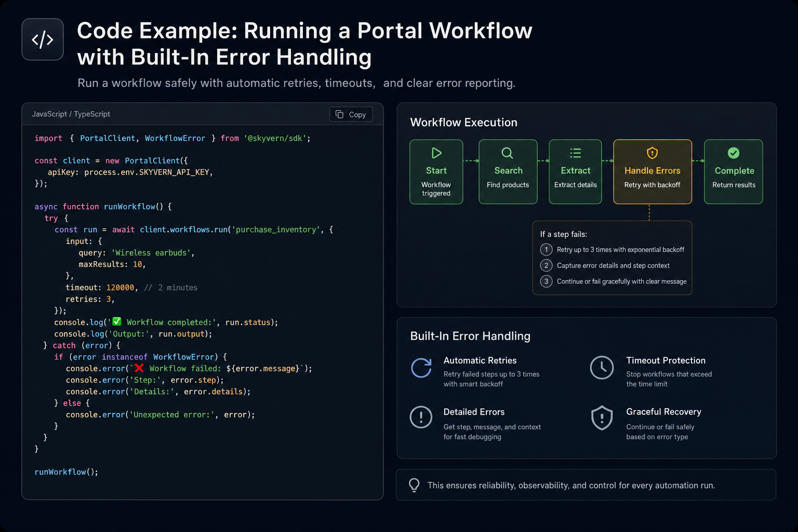Viewport: 798px width, 532px height.
Task: Click the play icon in Start step
Action: pos(436,153)
